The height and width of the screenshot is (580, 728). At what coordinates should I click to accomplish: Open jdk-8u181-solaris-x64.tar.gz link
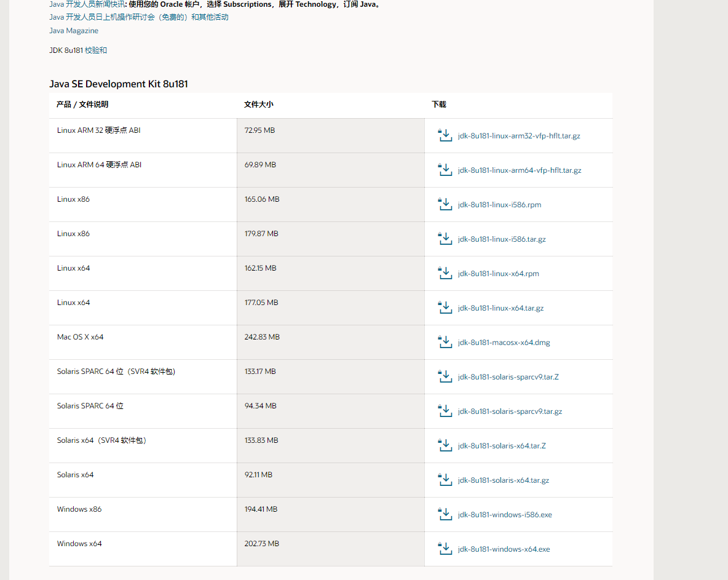[504, 480]
